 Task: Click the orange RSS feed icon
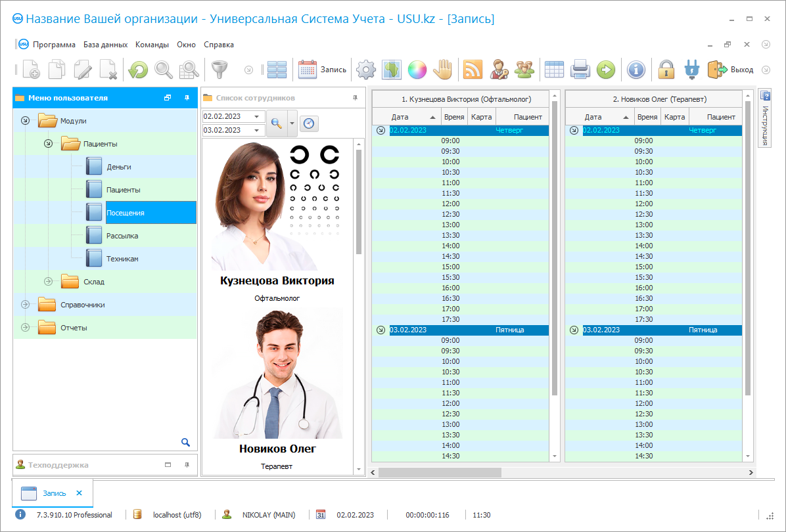(x=473, y=70)
